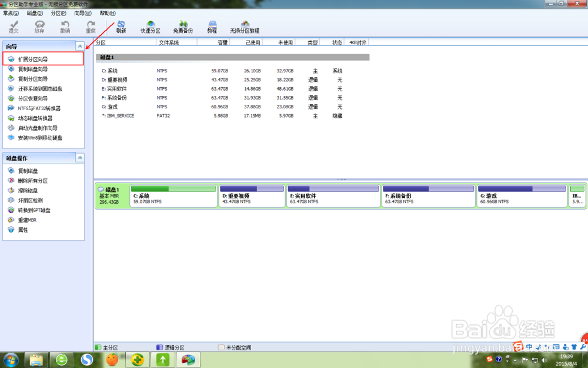Select the IBM_SERVICE FAT32 partition row
The height and width of the screenshot is (368, 588).
tap(232, 115)
